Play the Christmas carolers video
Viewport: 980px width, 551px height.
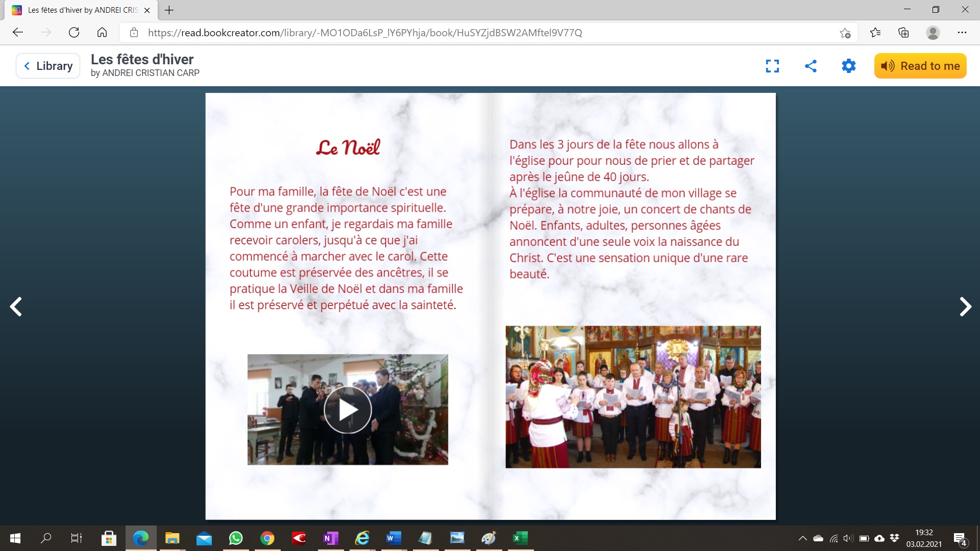[x=348, y=410]
